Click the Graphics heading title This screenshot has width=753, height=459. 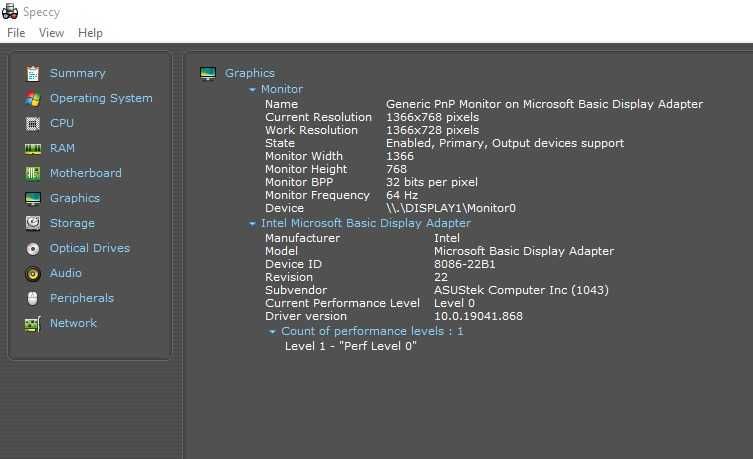click(x=250, y=73)
